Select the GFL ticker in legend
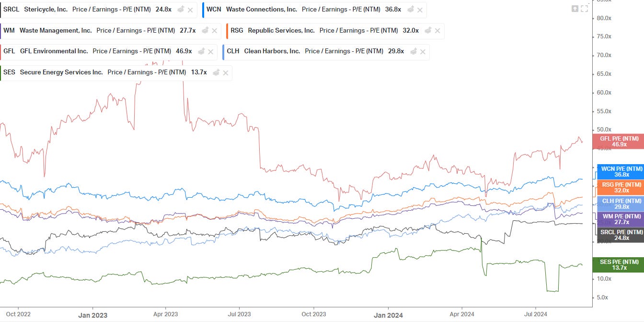 click(x=9, y=51)
